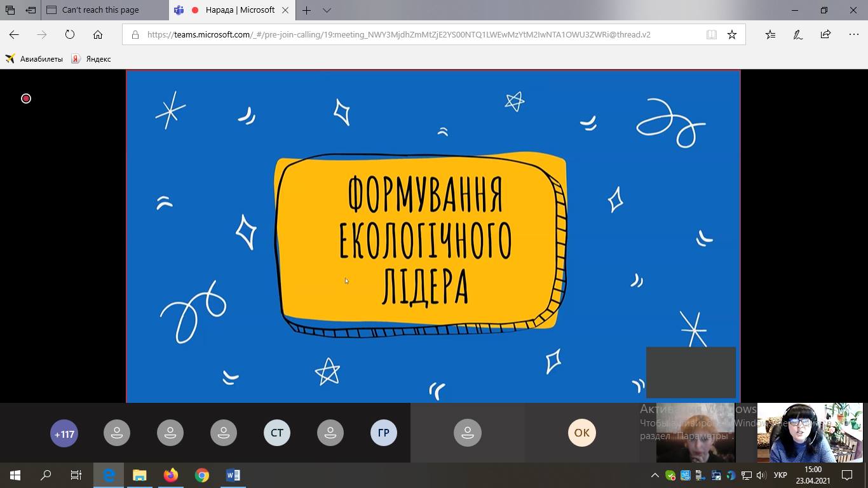Viewport: 868px width, 488px height.
Task: Select the СТ participant avatar
Action: (277, 433)
